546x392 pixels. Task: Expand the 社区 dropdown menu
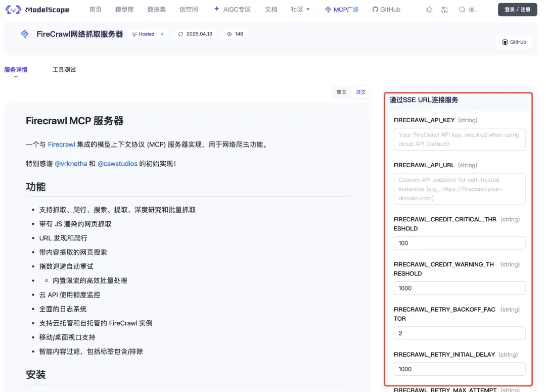[300, 10]
